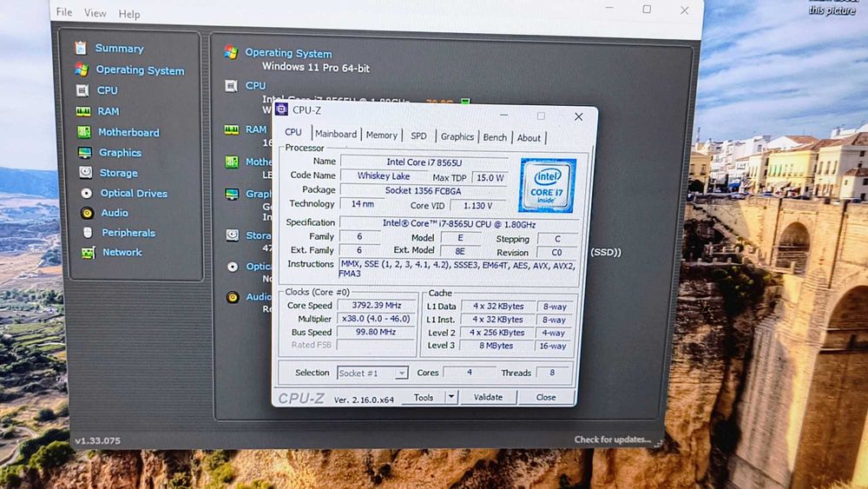Click the Close button in CPU-Z footer
Image resolution: width=868 pixels, height=489 pixels.
(546, 397)
